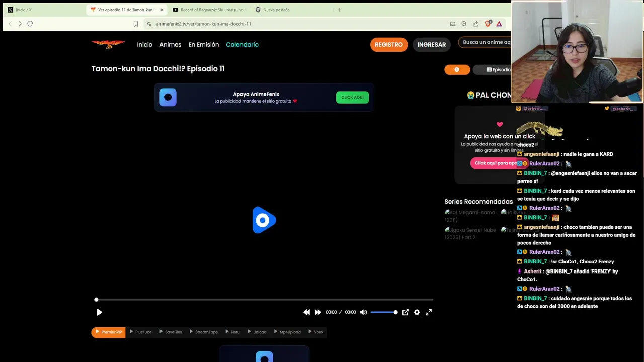Select the PlusTube server

coord(140,332)
